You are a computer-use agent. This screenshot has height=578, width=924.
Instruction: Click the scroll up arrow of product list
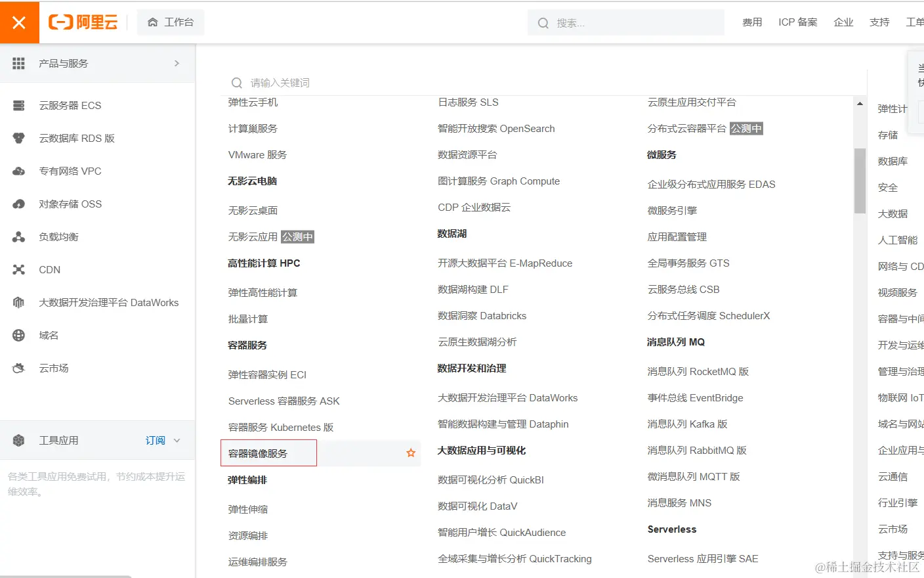(860, 104)
